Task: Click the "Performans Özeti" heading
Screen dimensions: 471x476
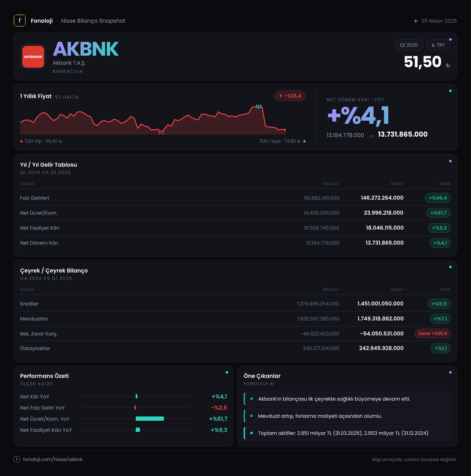Action: click(x=44, y=376)
